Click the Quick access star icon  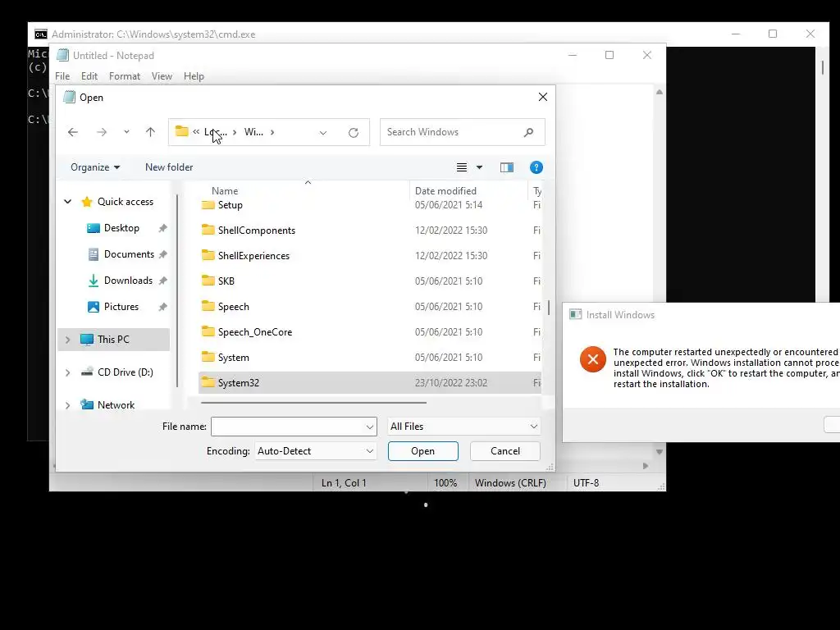click(87, 202)
